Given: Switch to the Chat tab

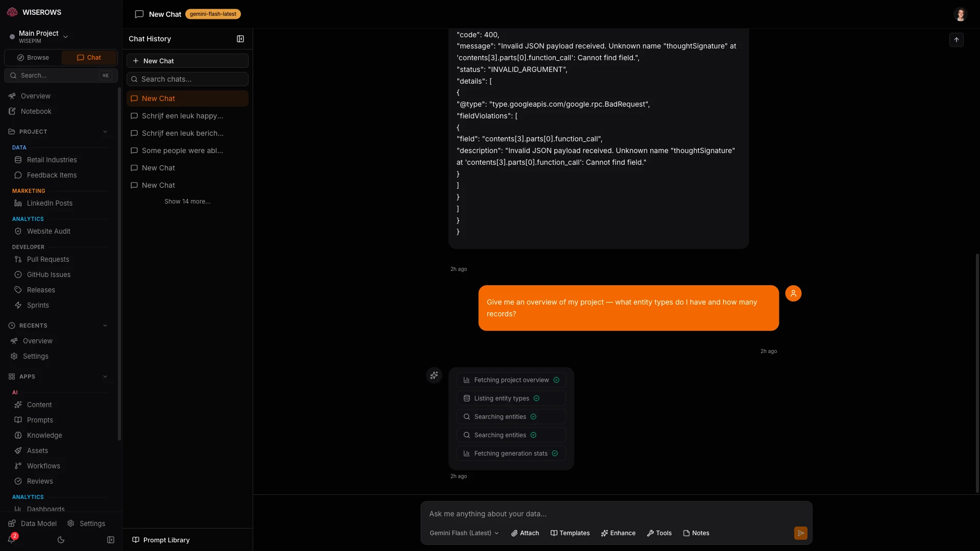Looking at the screenshot, I should (x=88, y=57).
